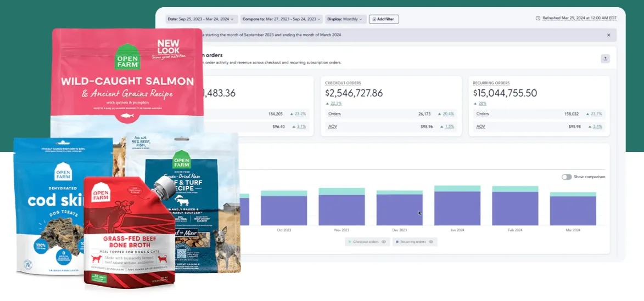Click the AOV label in Recurring card
The width and height of the screenshot is (644, 301).
coord(480,126)
